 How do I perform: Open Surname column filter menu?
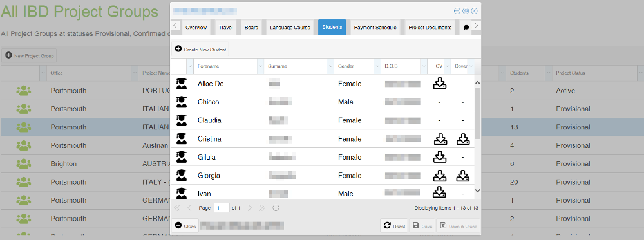330,66
